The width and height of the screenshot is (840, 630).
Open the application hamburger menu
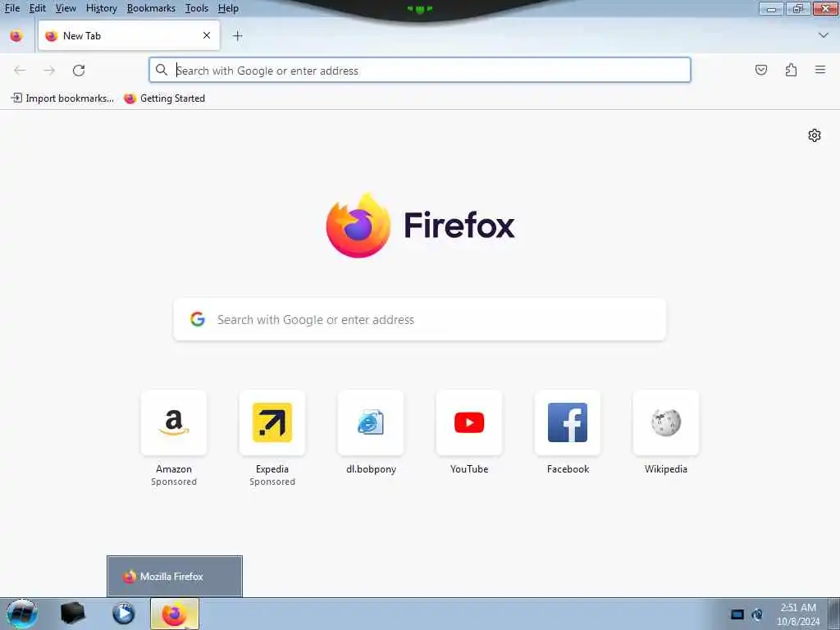tap(820, 70)
